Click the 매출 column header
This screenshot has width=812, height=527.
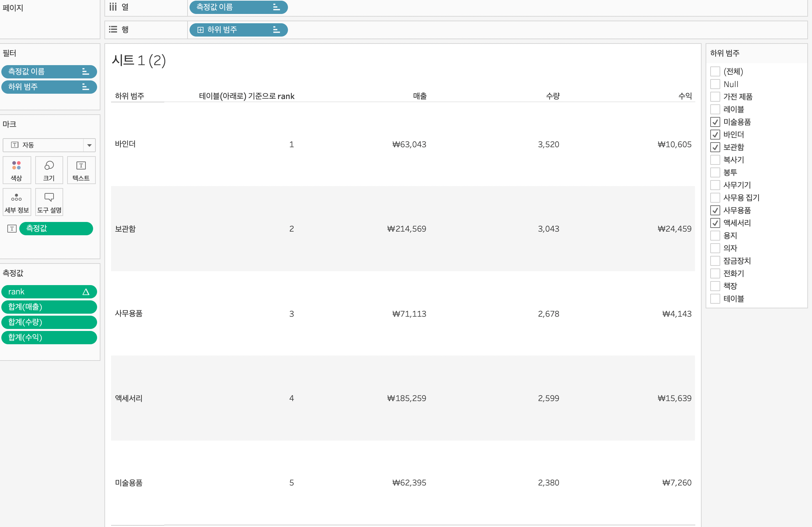(420, 96)
